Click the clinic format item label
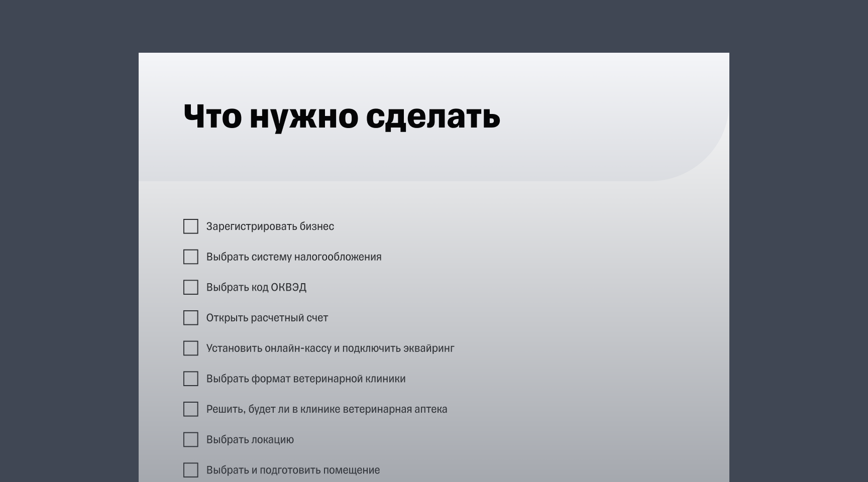The width and height of the screenshot is (868, 482). pos(306,379)
